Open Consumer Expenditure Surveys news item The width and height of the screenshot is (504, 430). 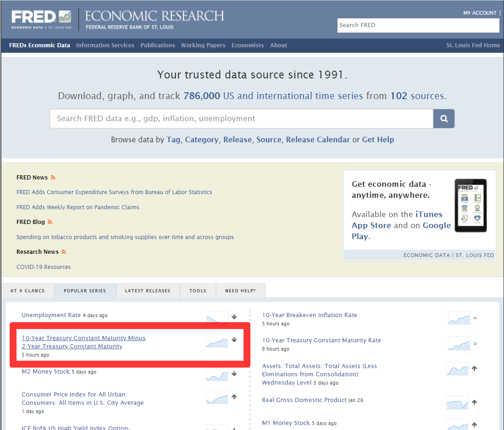pos(114,192)
